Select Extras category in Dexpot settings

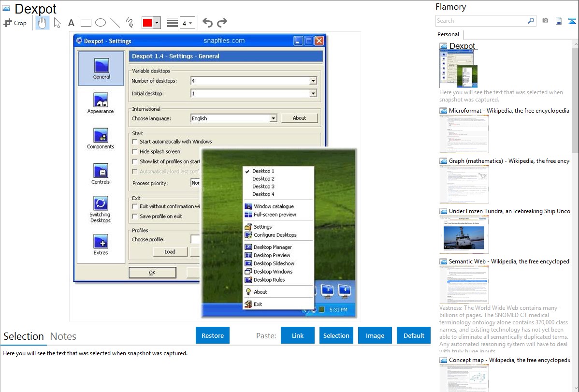(x=101, y=245)
